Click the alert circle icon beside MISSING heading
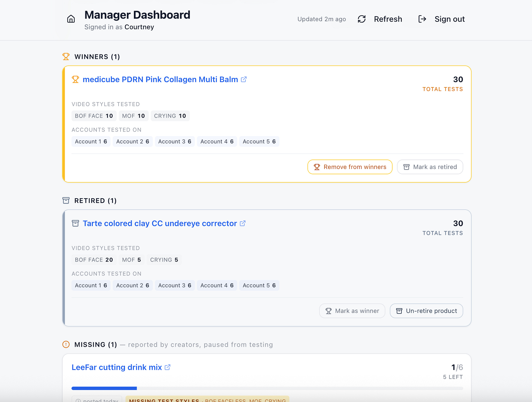Screen dimensions: 532x402 click(x=66, y=344)
